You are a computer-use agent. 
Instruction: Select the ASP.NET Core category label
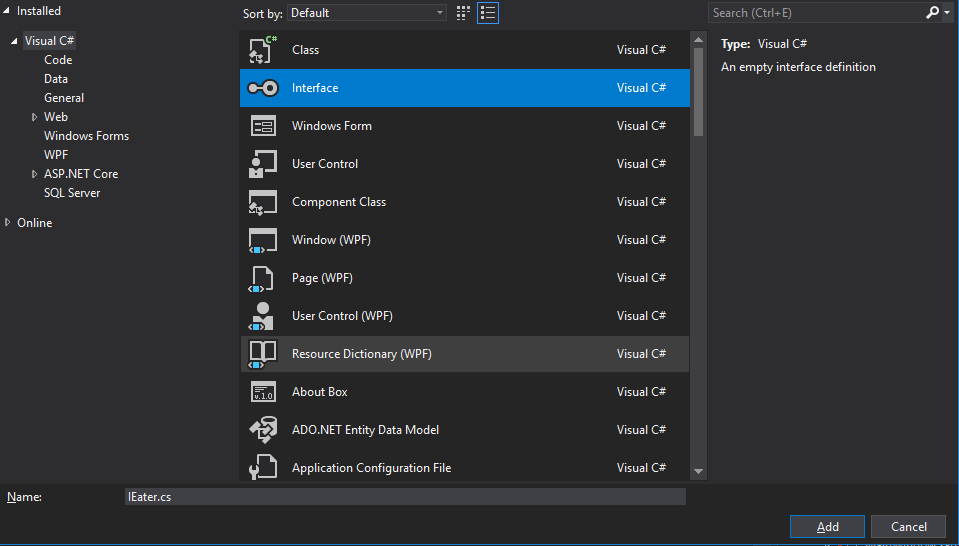(81, 174)
